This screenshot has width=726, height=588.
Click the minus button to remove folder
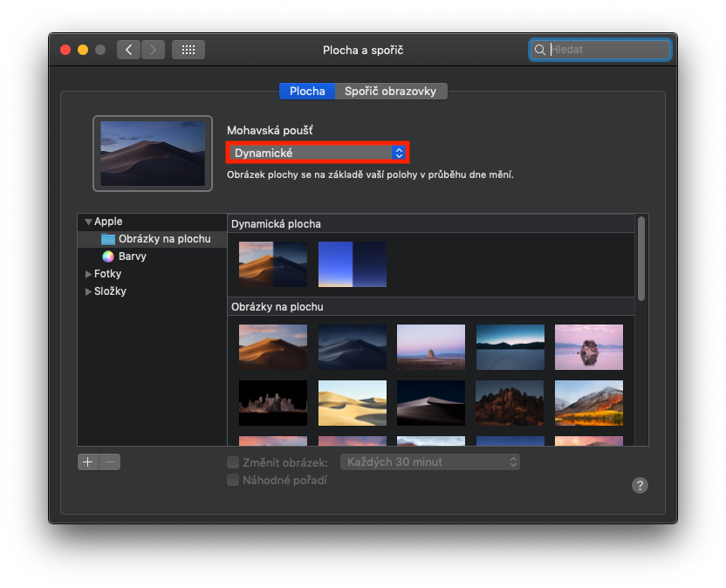click(110, 462)
